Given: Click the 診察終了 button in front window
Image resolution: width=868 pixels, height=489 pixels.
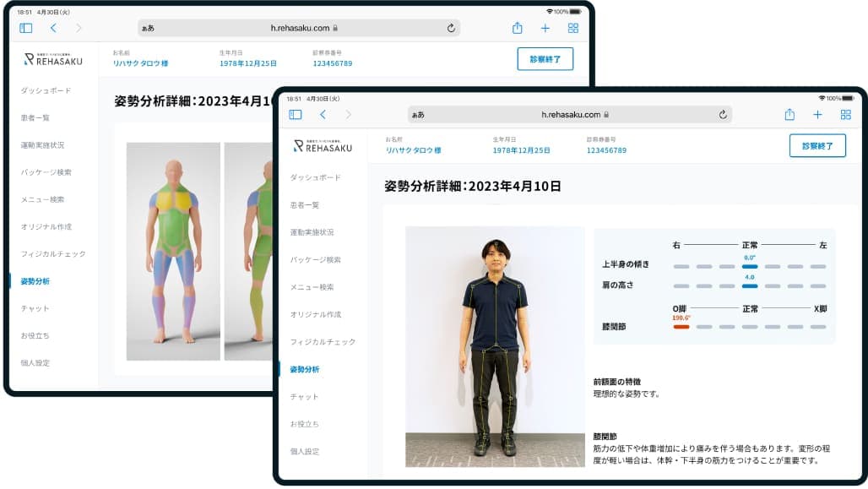Looking at the screenshot, I should pos(817,145).
